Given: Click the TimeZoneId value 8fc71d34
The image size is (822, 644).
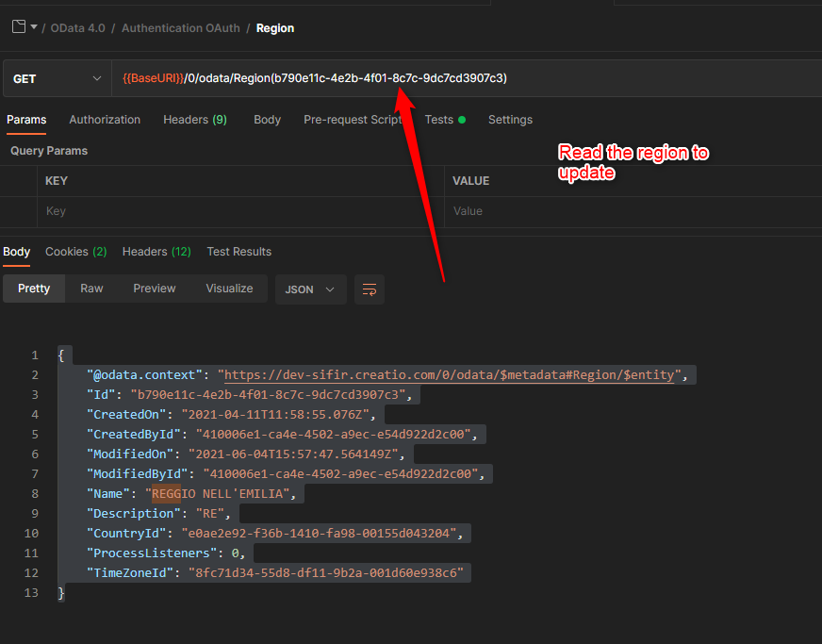Looking at the screenshot, I should [x=326, y=573].
